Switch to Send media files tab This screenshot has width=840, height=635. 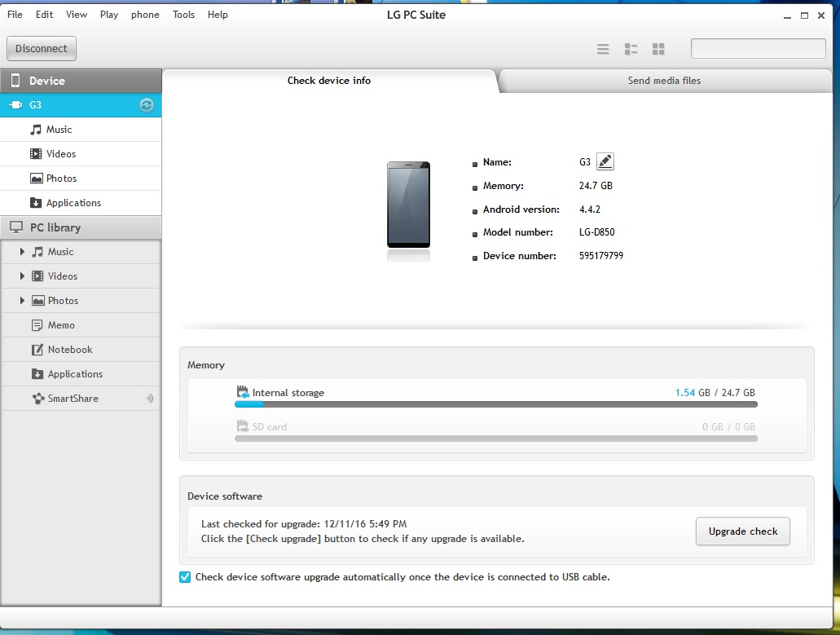[664, 81]
